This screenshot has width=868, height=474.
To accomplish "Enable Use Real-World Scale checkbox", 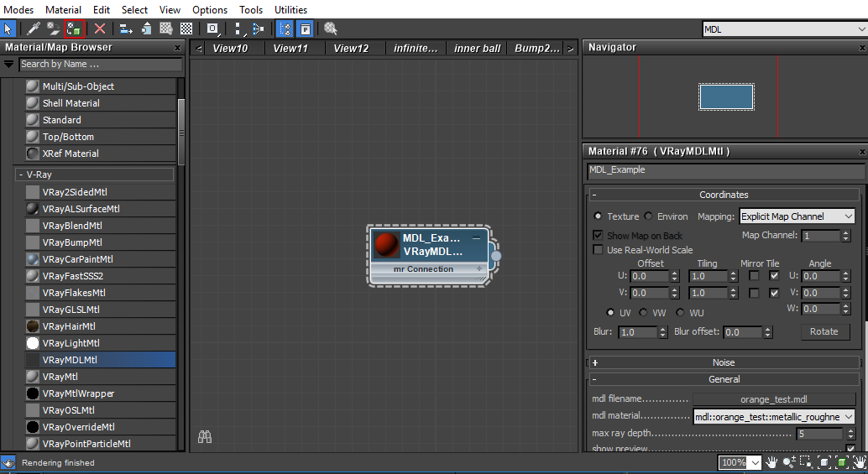I will 598,250.
